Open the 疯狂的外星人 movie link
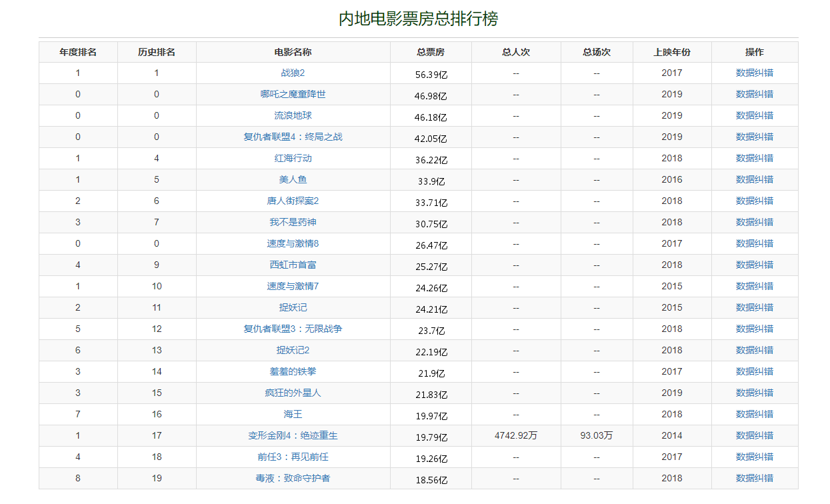The width and height of the screenshot is (830, 504). coord(293,393)
